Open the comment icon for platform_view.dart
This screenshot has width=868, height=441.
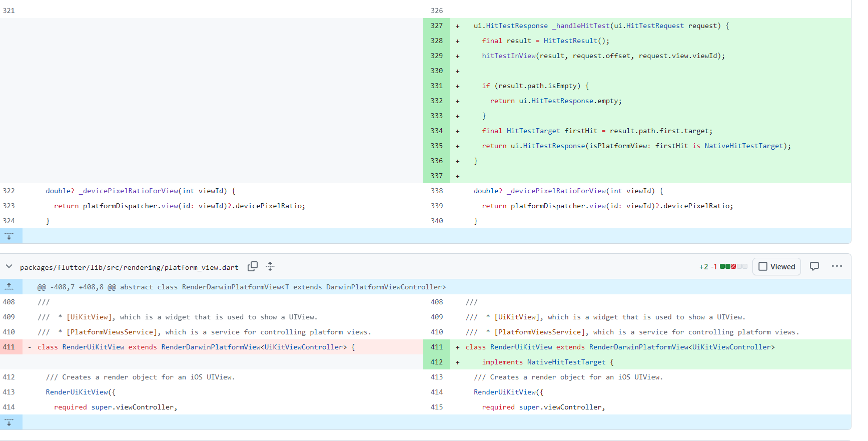pyautogui.click(x=814, y=267)
